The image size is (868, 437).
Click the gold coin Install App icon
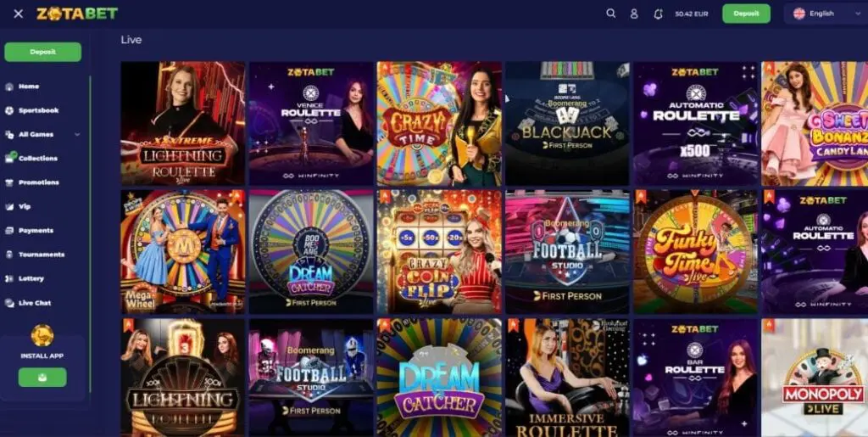[x=42, y=335]
